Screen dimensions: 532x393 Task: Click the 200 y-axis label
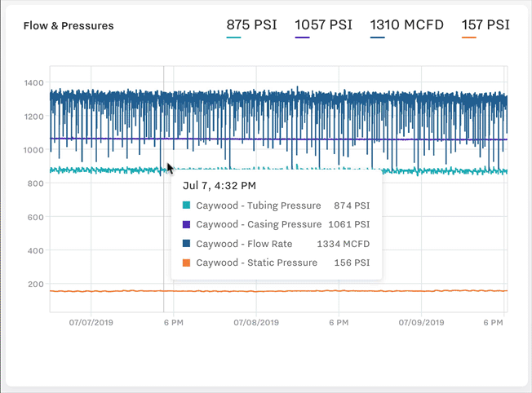(x=36, y=285)
